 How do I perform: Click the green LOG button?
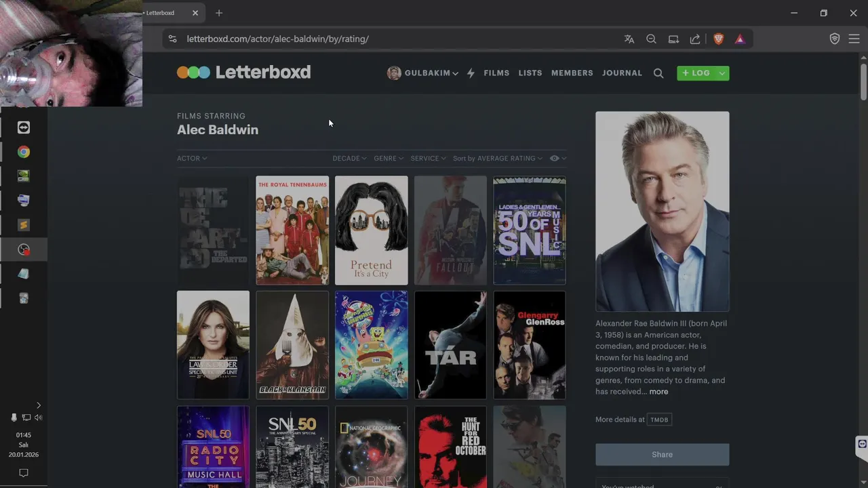pos(696,73)
